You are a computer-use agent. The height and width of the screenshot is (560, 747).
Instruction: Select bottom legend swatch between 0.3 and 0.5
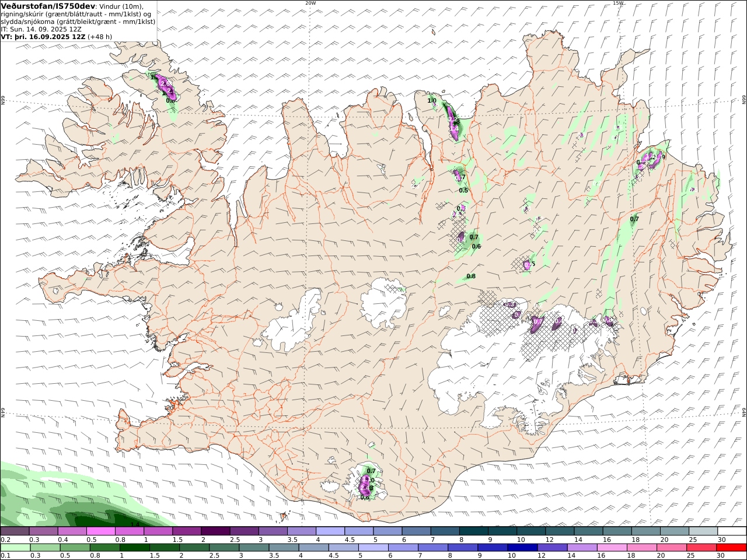(x=45, y=548)
